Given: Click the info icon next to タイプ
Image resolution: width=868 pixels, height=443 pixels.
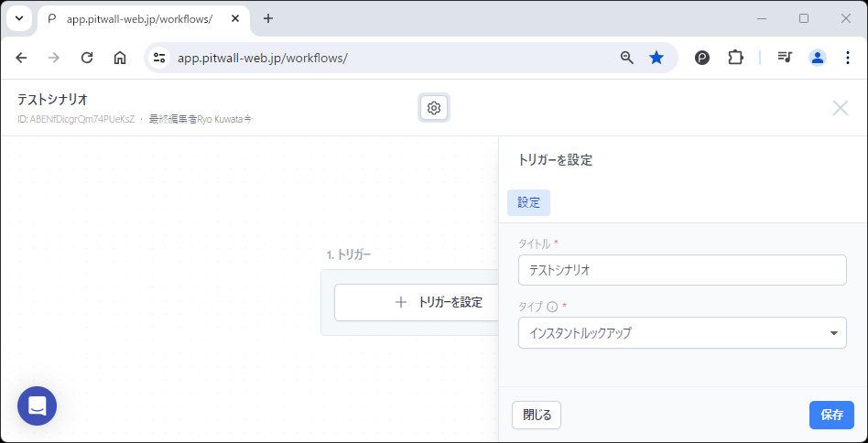Looking at the screenshot, I should click(552, 306).
